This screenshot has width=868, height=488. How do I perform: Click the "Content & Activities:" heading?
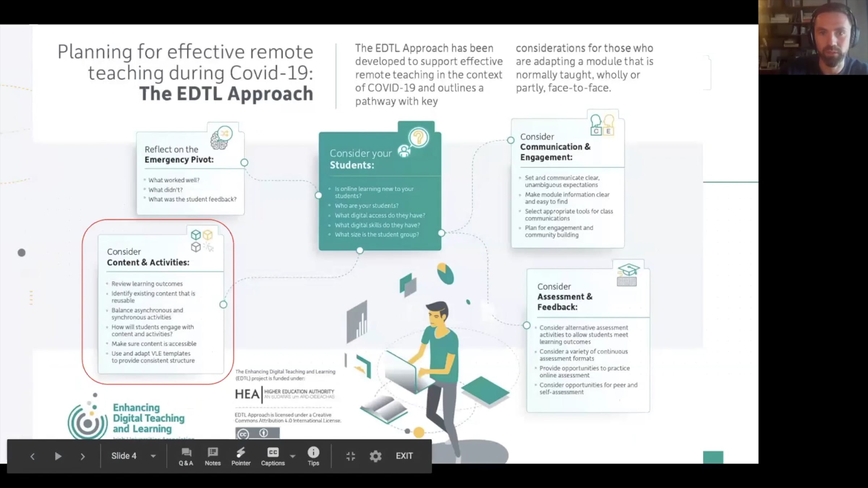click(148, 263)
